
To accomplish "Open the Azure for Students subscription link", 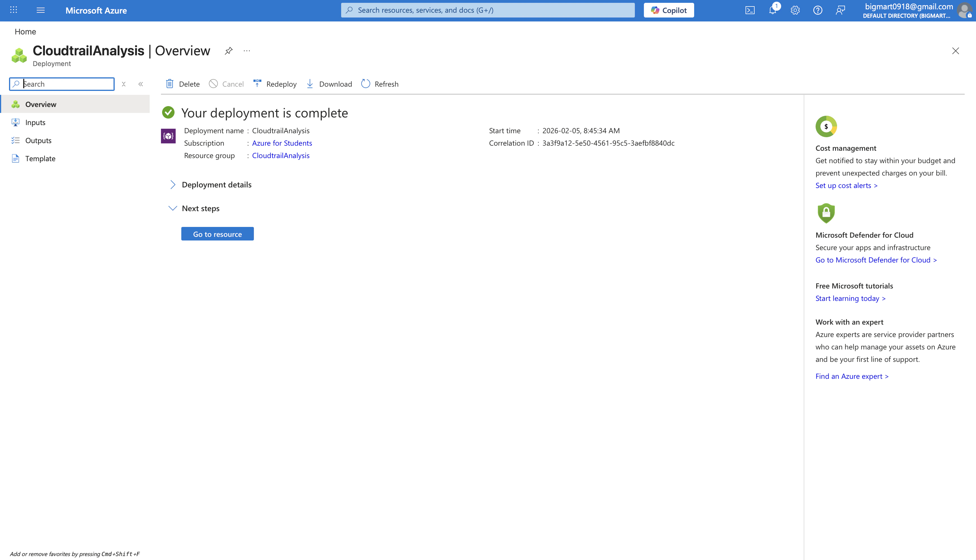I will (x=282, y=143).
